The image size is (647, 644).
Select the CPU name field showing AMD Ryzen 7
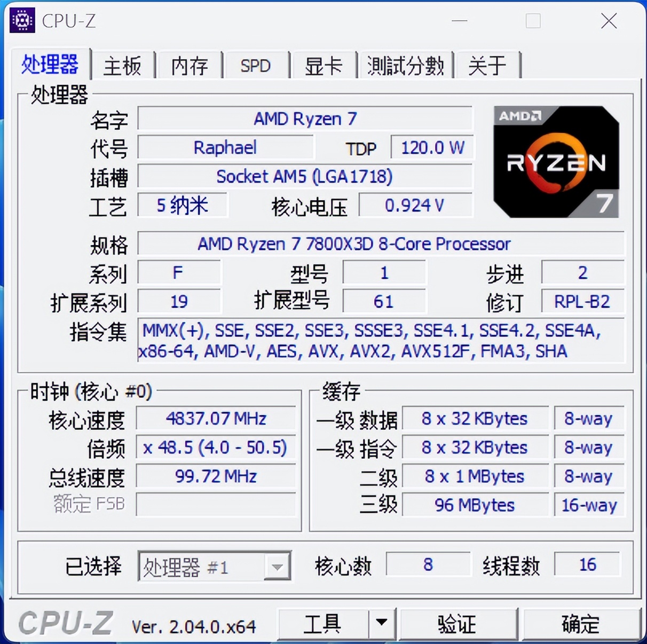[305, 119]
